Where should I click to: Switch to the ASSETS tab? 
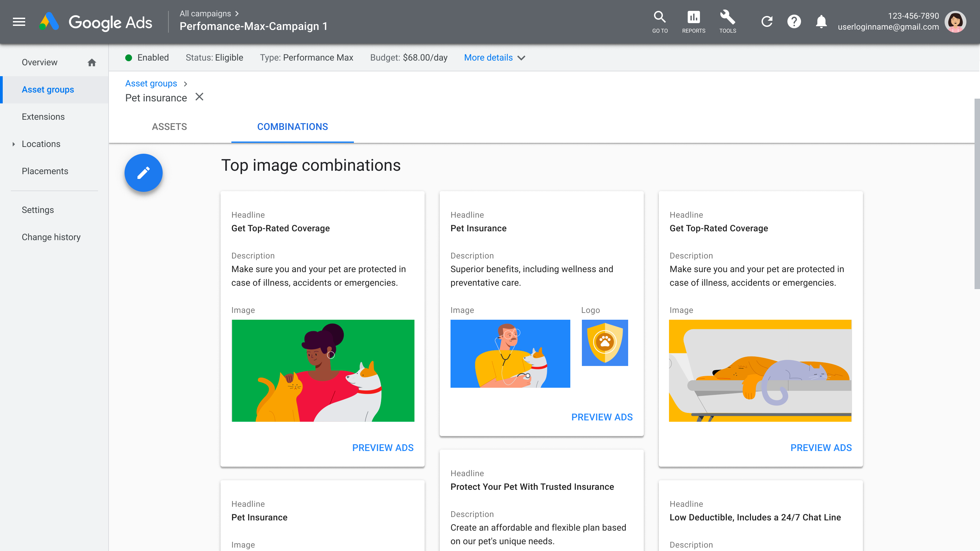tap(169, 127)
